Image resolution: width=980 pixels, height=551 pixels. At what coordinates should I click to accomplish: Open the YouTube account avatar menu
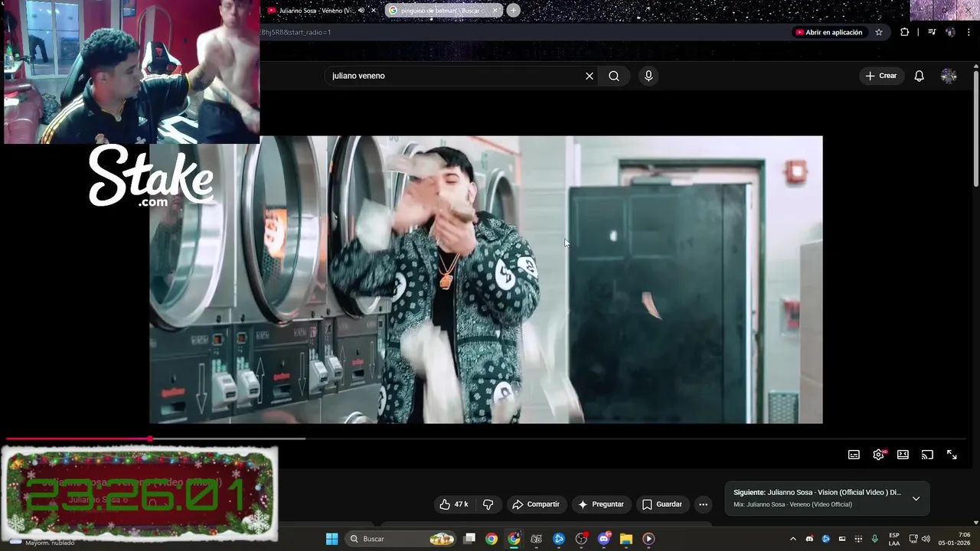click(x=949, y=76)
